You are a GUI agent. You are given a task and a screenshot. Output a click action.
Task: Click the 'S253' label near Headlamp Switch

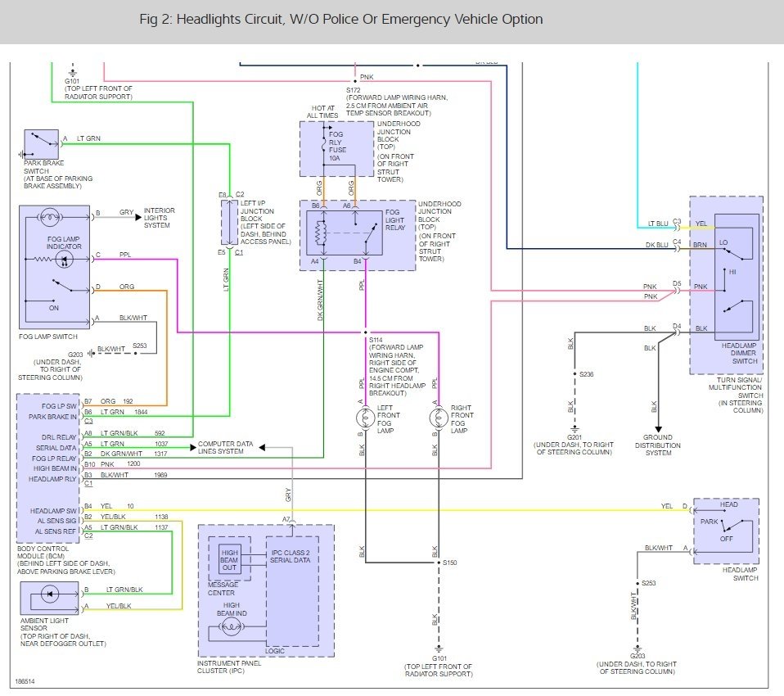[648, 584]
